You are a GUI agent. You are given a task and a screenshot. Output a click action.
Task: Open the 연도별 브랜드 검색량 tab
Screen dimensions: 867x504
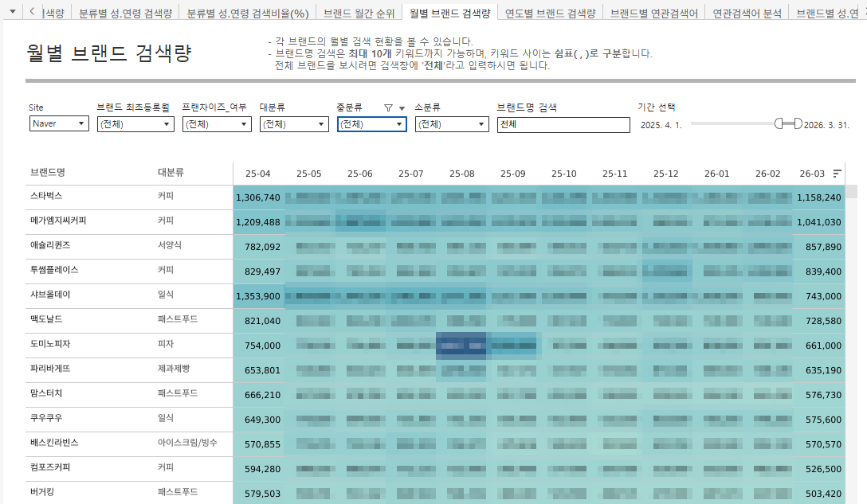pyautogui.click(x=550, y=13)
